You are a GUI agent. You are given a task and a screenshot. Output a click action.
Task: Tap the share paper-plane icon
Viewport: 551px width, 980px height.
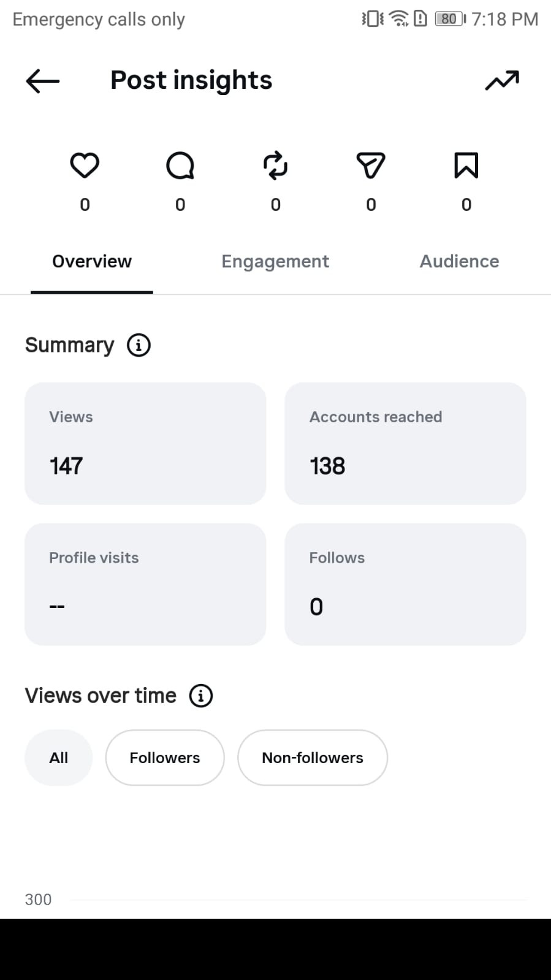pos(371,165)
